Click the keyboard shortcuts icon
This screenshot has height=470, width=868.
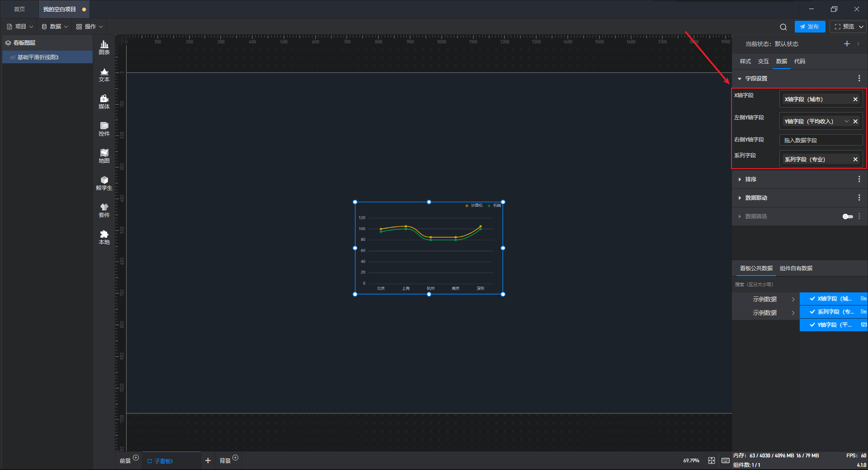click(x=725, y=461)
